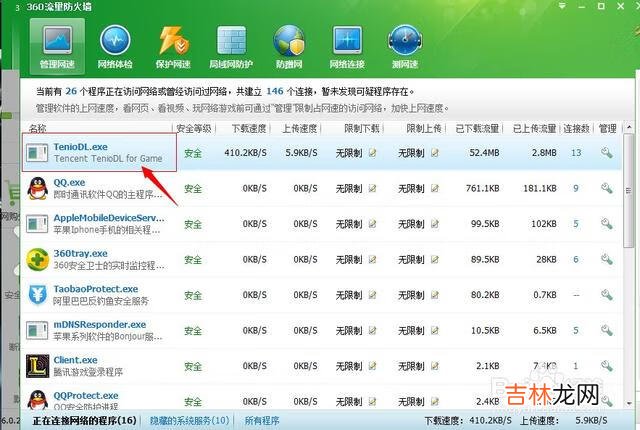Sort by 已下载流量 column header
This screenshot has height=430, width=640.
[x=477, y=129]
